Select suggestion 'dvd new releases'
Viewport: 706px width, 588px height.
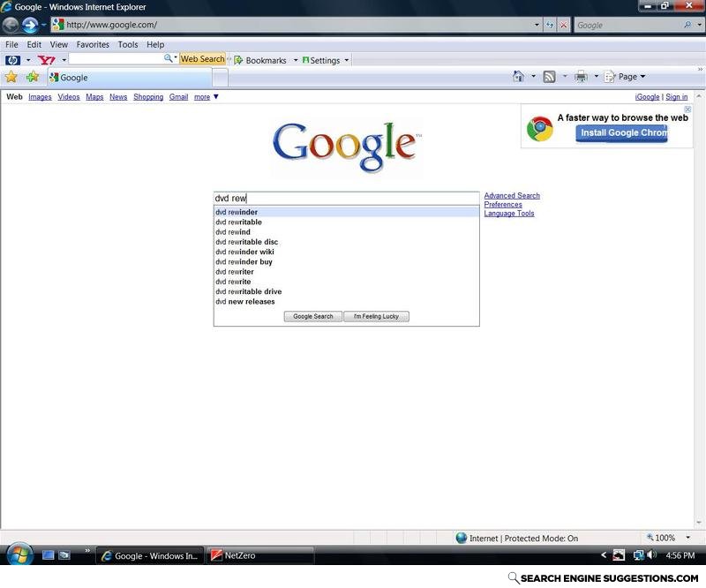346,301
